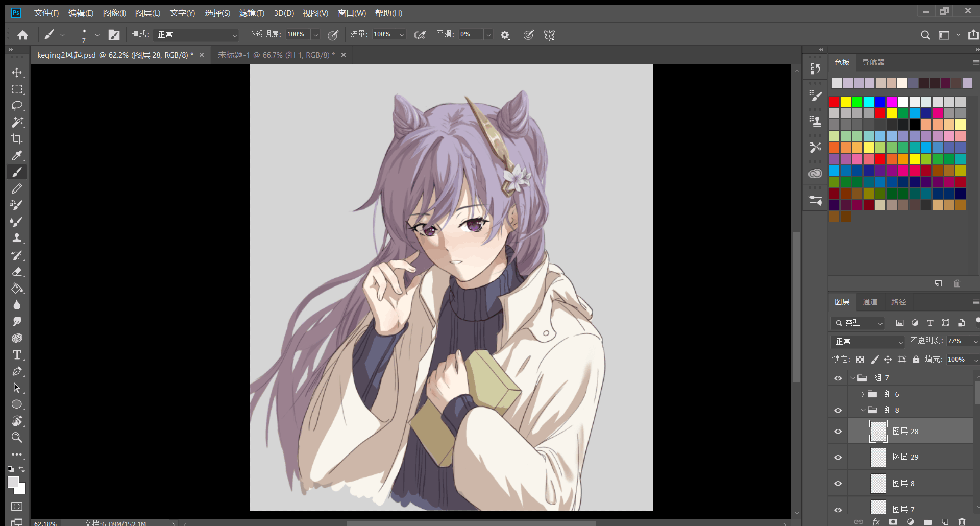Select the Lasso tool

(17, 106)
